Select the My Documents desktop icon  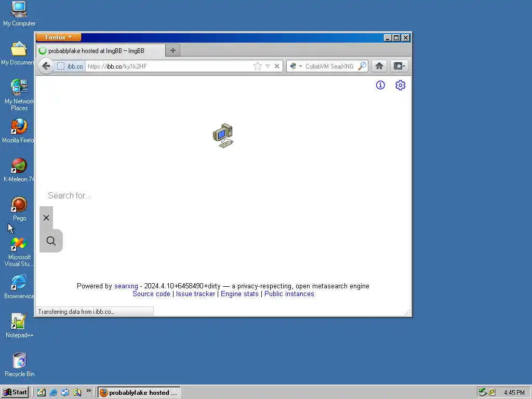pyautogui.click(x=18, y=54)
